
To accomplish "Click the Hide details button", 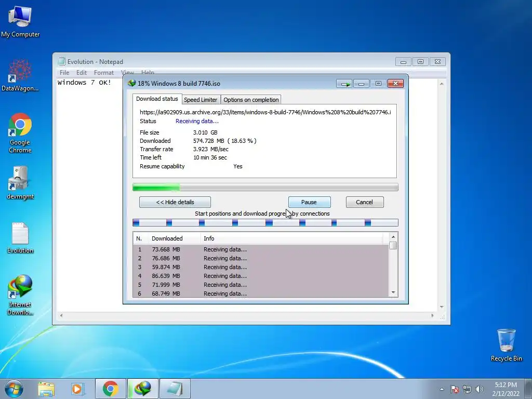I will pos(175,202).
